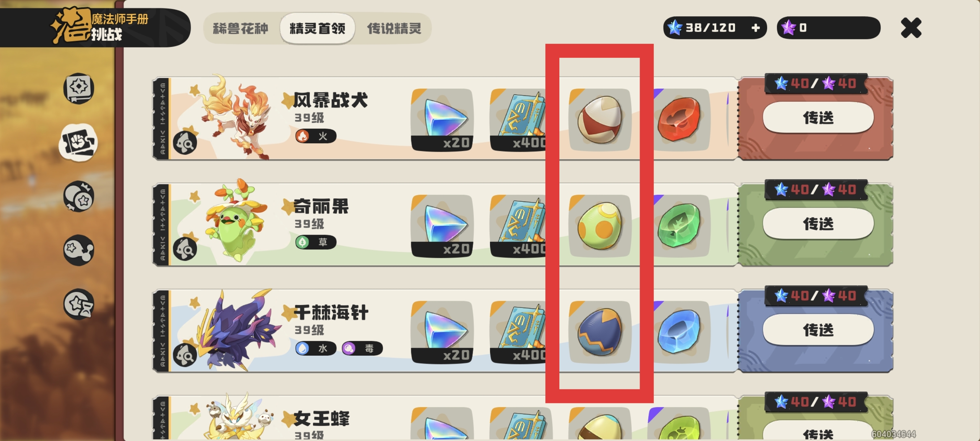Select the 精灵首领 tab

[x=317, y=29]
